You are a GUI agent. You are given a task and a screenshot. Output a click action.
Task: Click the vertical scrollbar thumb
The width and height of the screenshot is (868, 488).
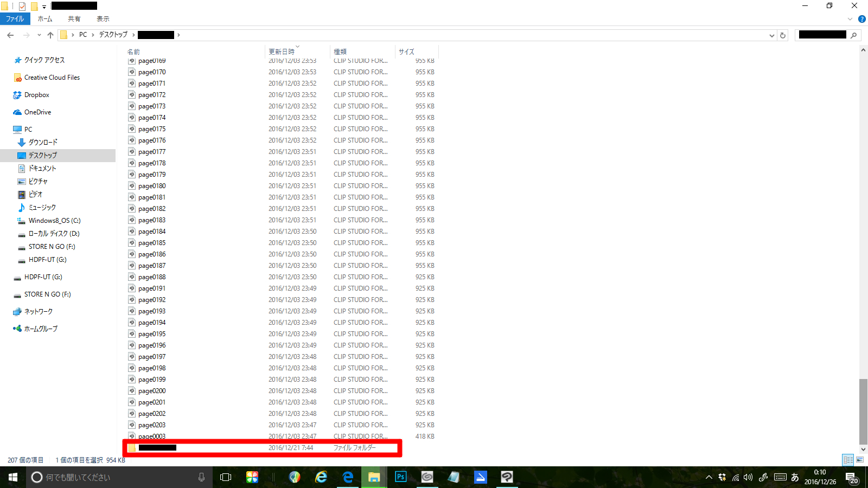(x=863, y=411)
